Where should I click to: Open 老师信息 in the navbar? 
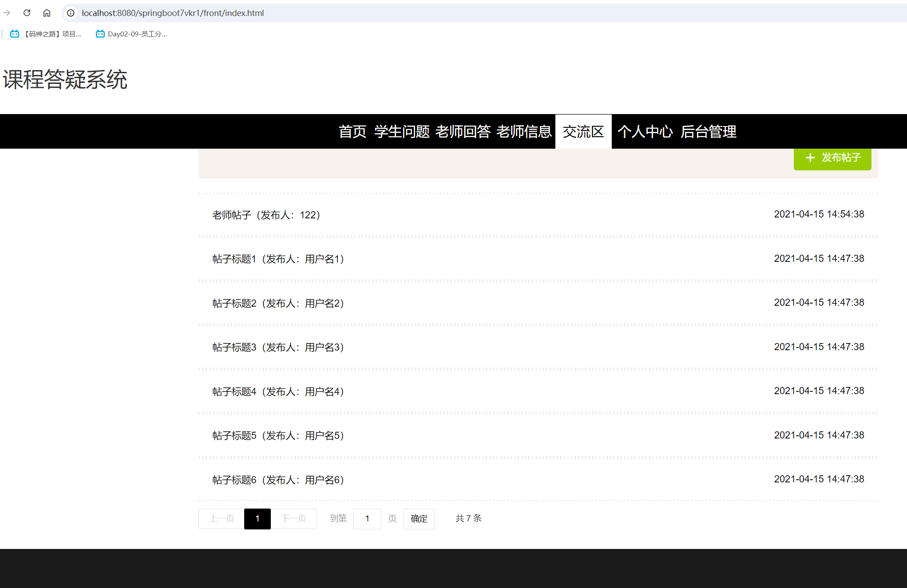524,132
